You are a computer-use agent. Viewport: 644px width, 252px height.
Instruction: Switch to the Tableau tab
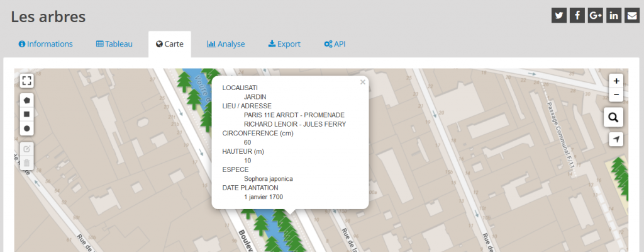coord(114,44)
